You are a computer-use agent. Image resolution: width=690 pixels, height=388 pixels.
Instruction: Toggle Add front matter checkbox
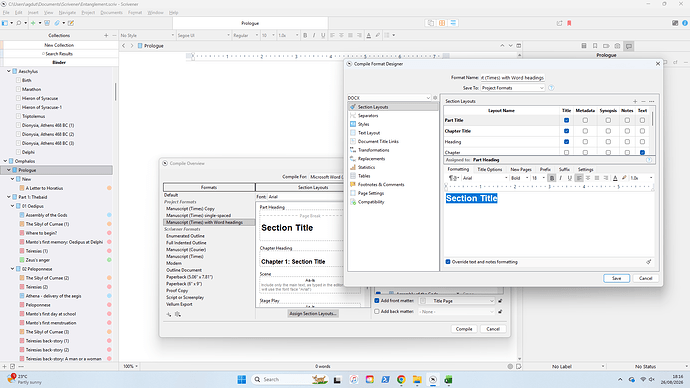(377, 301)
